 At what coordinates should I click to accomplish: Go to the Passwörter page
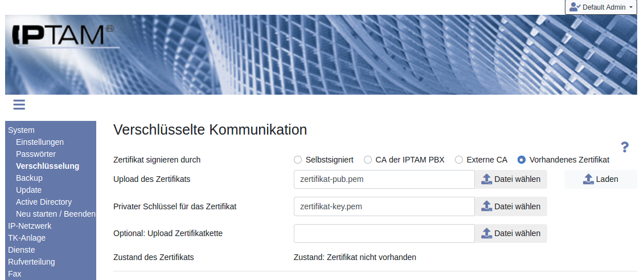[36, 154]
